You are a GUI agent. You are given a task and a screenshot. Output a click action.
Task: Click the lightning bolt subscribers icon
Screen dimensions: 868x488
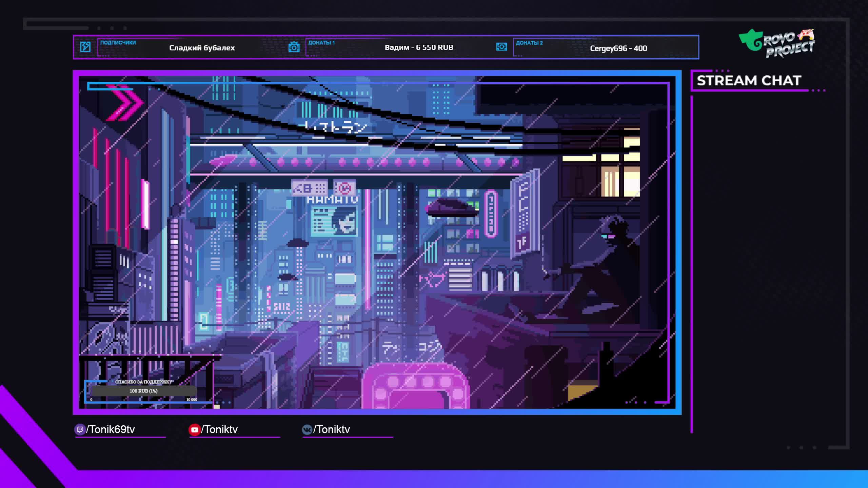[x=85, y=47]
